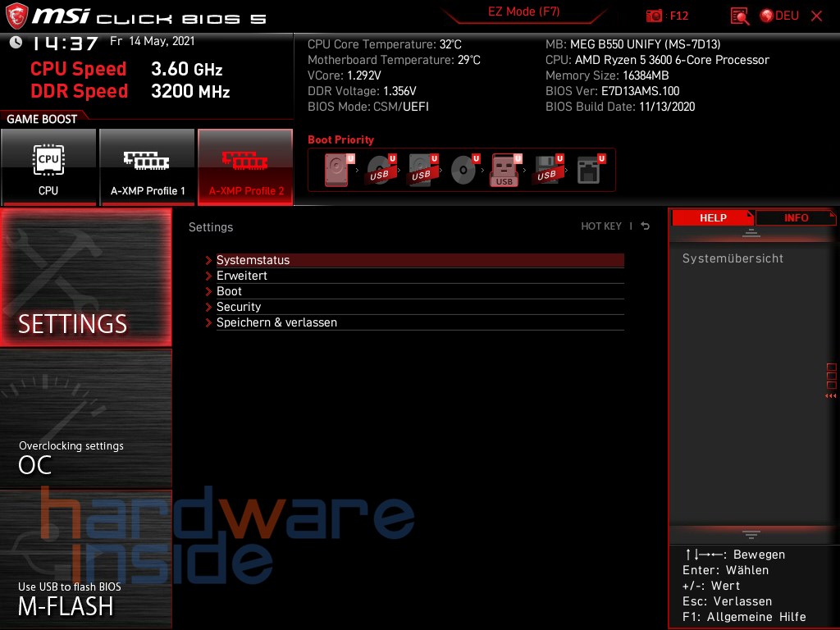The height and width of the screenshot is (630, 840).
Task: Open the Security settings section
Action: pyautogui.click(x=239, y=307)
